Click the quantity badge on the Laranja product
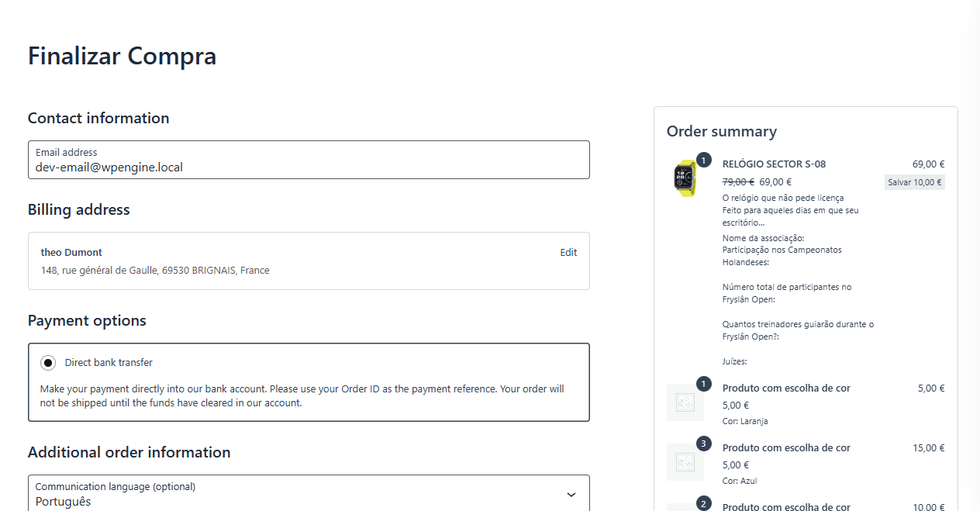Image resolution: width=980 pixels, height=511 pixels. point(704,384)
